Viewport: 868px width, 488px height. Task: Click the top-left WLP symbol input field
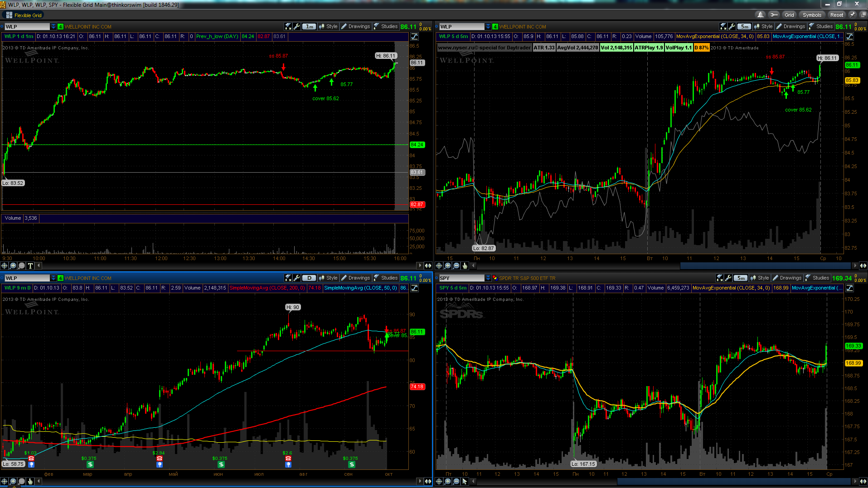27,27
